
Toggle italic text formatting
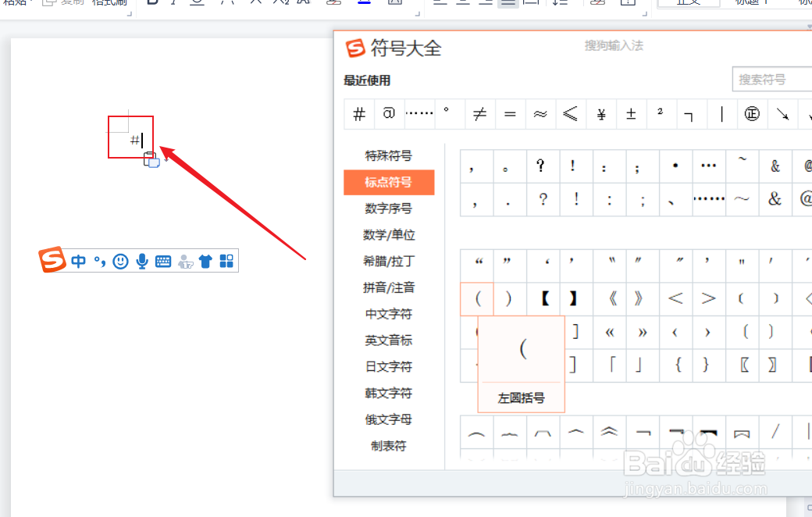pos(172,3)
